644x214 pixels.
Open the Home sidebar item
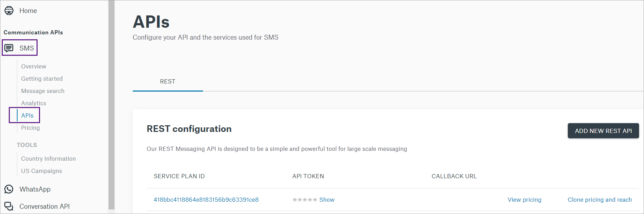click(28, 11)
